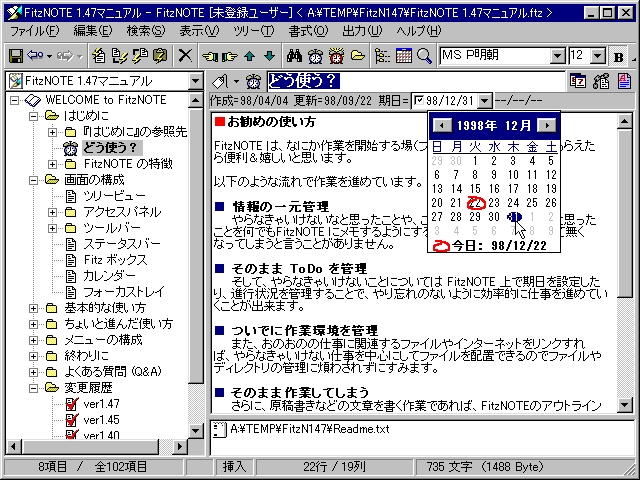Open the 編集(E) menu
The height and width of the screenshot is (480, 640).
pyautogui.click(x=93, y=31)
